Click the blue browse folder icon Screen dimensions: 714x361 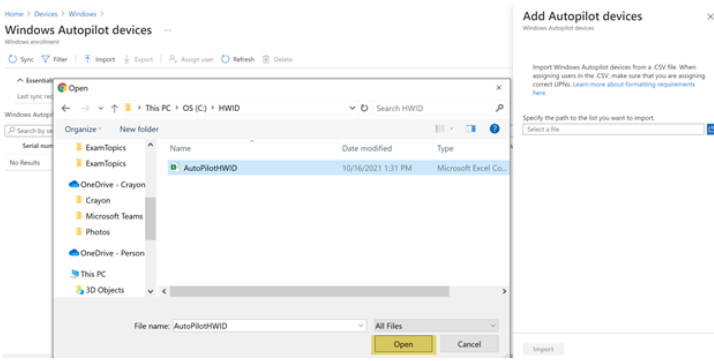(x=710, y=130)
